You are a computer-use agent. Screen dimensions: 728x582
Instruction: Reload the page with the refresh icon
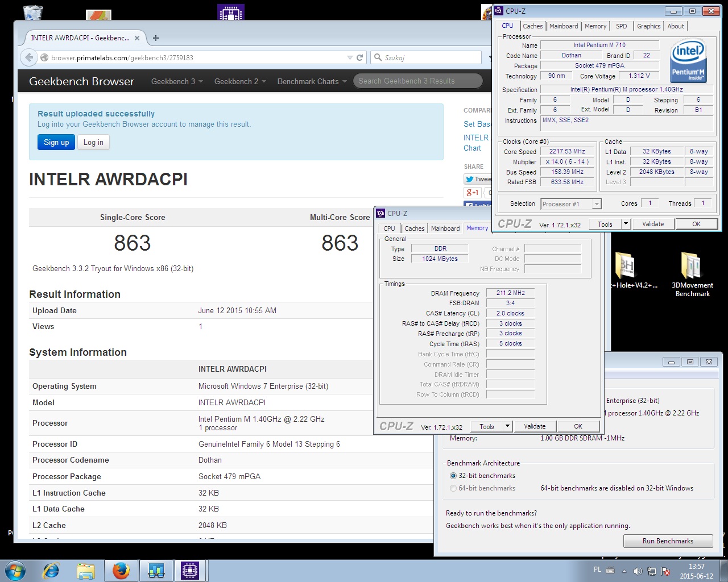(359, 57)
